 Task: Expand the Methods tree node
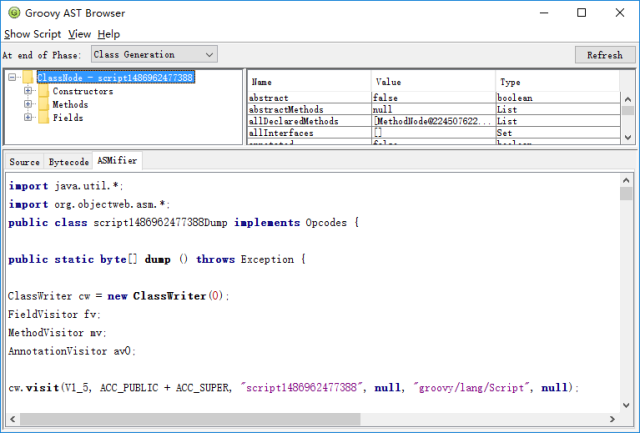tap(28, 104)
